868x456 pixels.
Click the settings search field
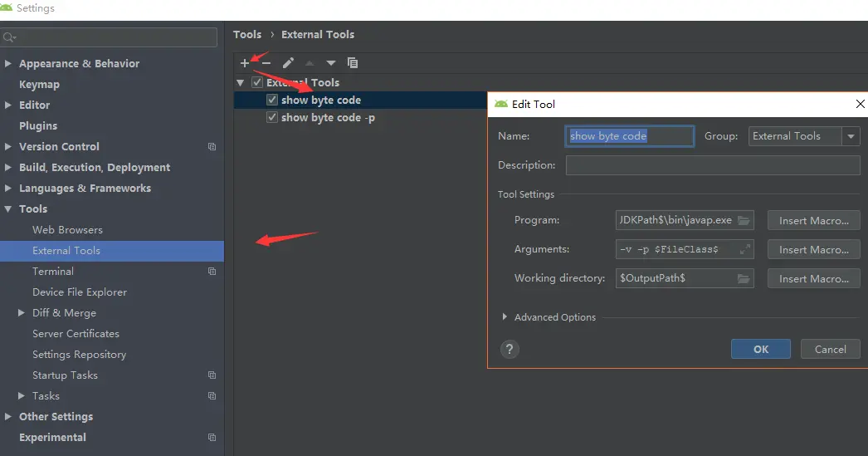click(x=109, y=37)
